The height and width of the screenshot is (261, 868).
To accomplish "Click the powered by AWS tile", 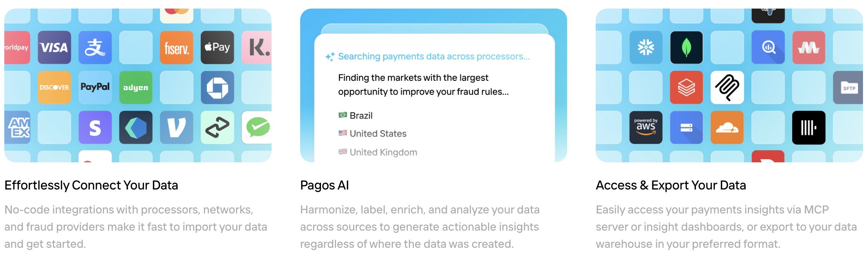I will tap(646, 128).
